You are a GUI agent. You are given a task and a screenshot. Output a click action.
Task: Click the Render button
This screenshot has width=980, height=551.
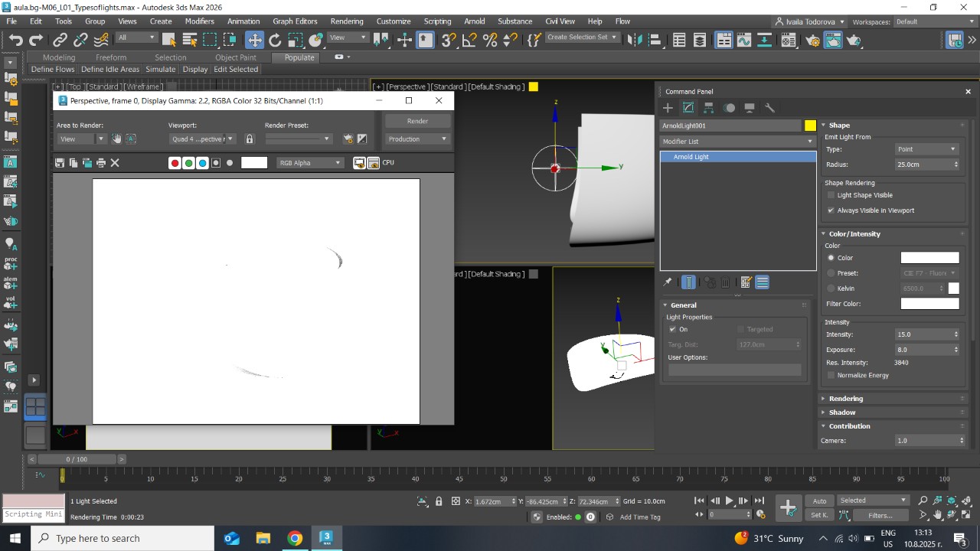(417, 121)
